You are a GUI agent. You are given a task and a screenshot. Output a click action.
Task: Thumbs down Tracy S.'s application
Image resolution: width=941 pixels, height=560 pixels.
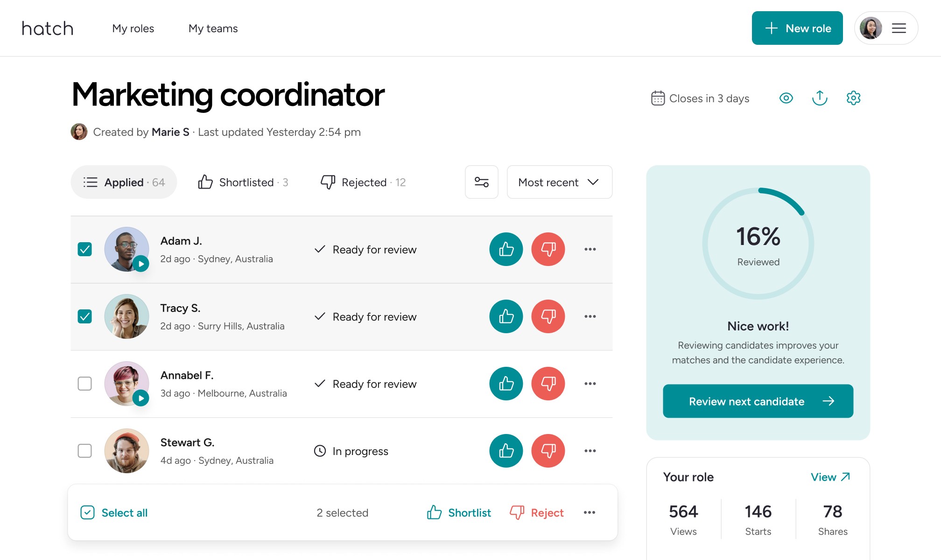(548, 316)
